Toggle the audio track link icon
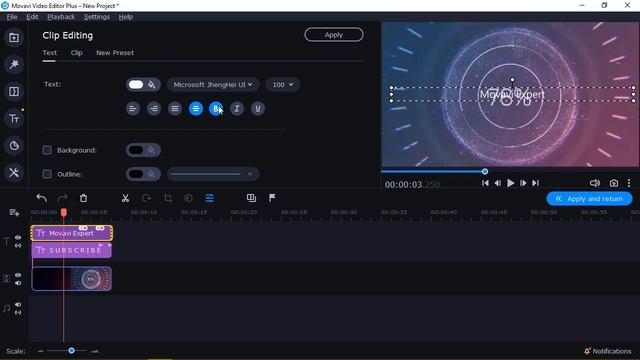The width and height of the screenshot is (640, 360). tap(18, 313)
